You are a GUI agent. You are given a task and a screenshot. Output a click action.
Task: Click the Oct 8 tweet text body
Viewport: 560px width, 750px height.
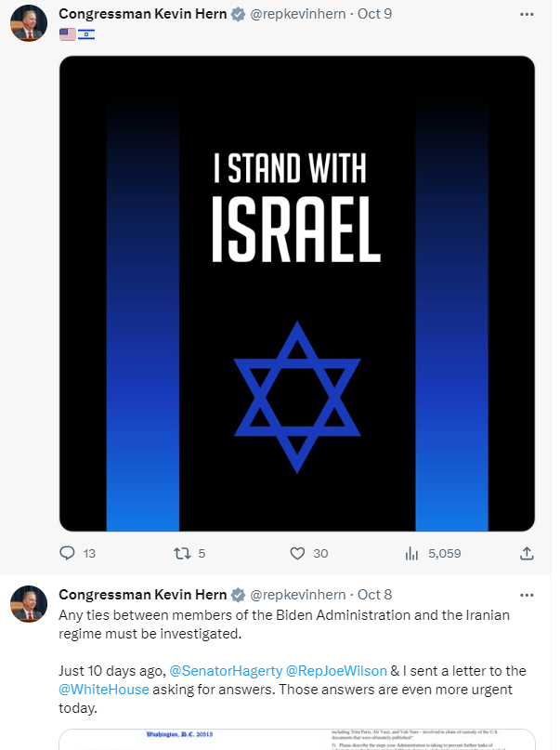[x=279, y=624]
